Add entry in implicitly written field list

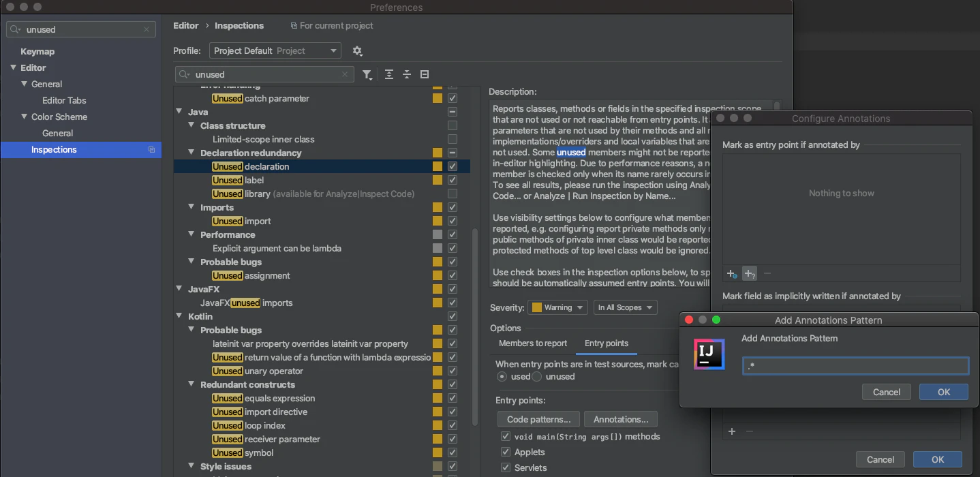(x=732, y=431)
